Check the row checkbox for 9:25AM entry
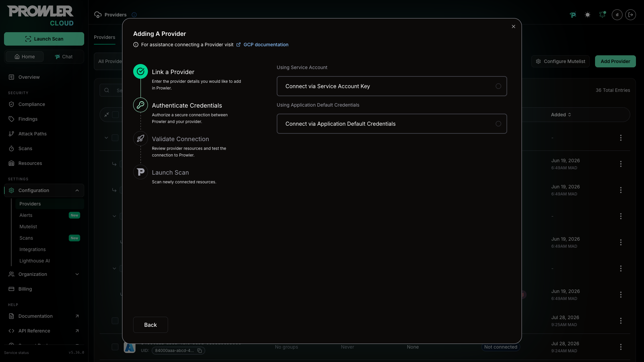644x362 pixels. pyautogui.click(x=115, y=321)
